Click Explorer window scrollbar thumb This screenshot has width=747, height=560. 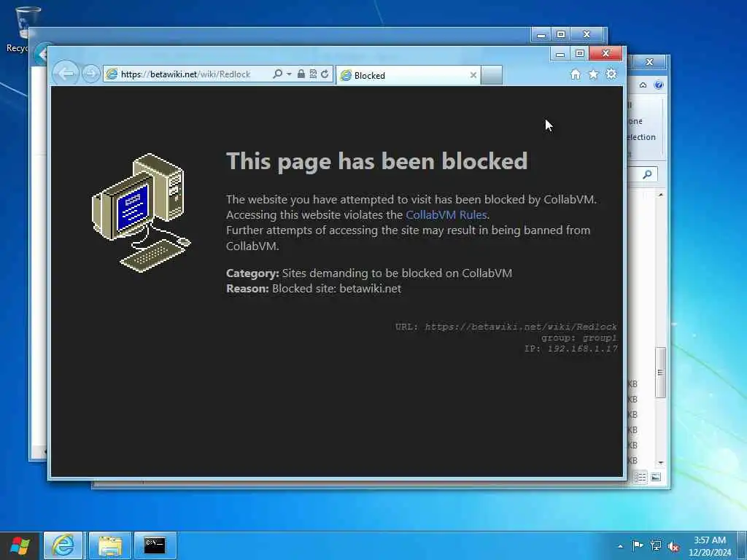pos(660,373)
